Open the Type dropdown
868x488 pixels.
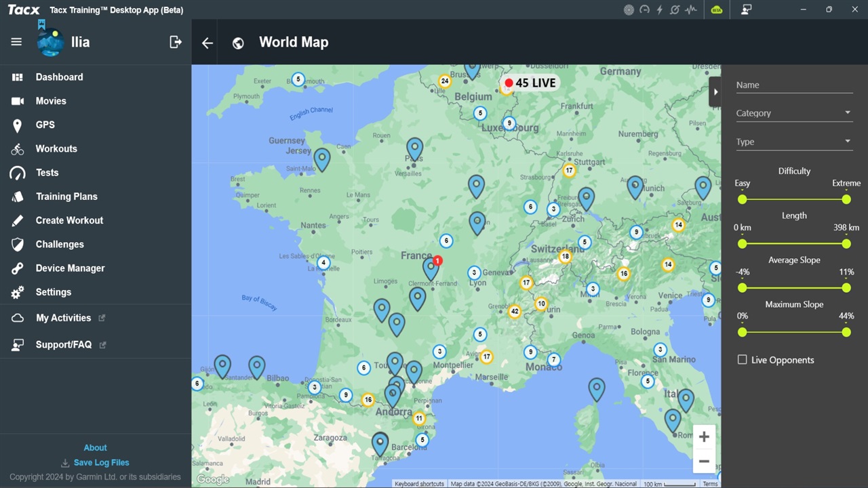(x=794, y=142)
